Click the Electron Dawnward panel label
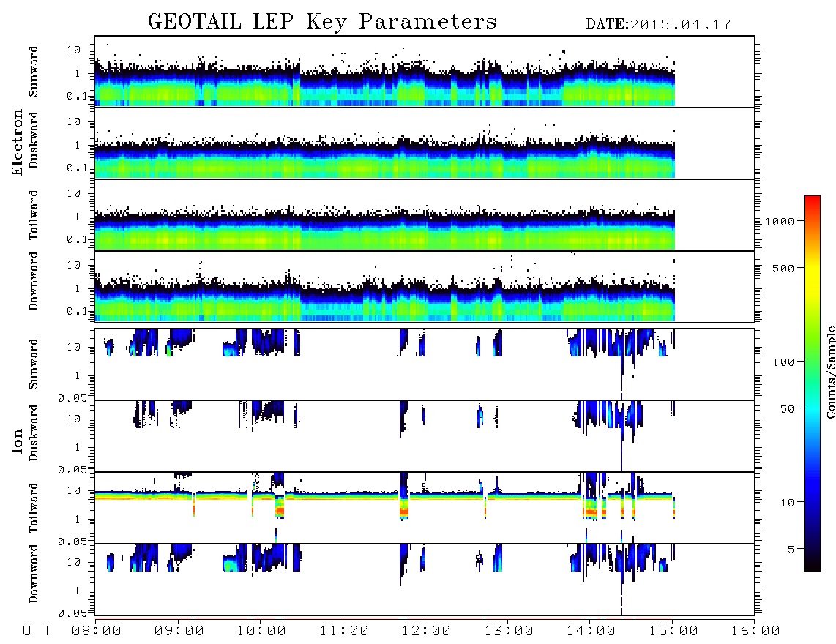The image size is (836, 644). (x=34, y=281)
